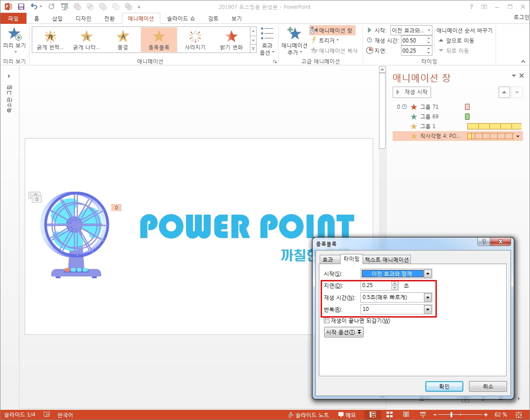
Task: Click the Save icon in quick access toolbar
Action: click(21, 7)
